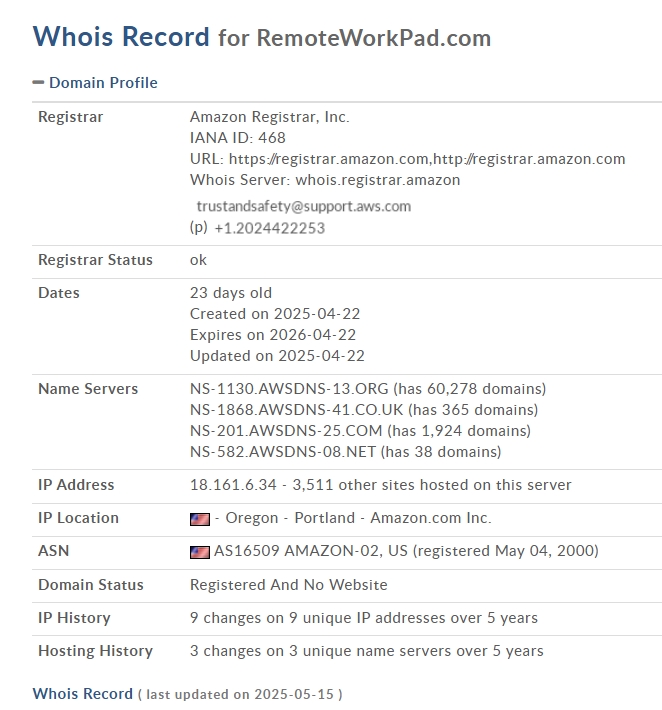Click name server NS-201.AWSDNS-25.COM
The height and width of the screenshot is (710, 662).
coord(286,431)
